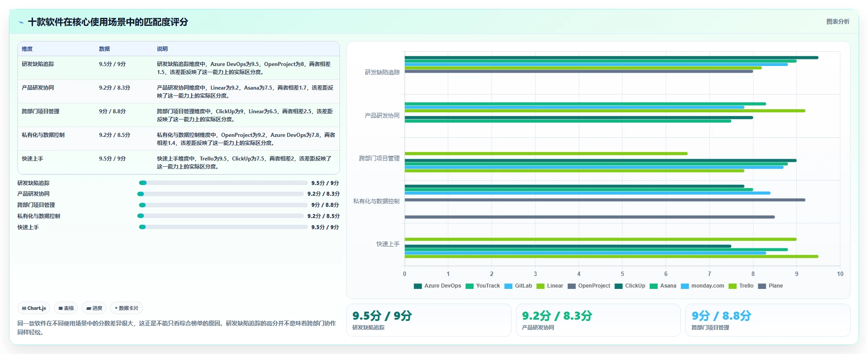Viewport: 868px width, 354px height.
Task: Select the 产品研发协同 table row label
Action: tap(38, 88)
